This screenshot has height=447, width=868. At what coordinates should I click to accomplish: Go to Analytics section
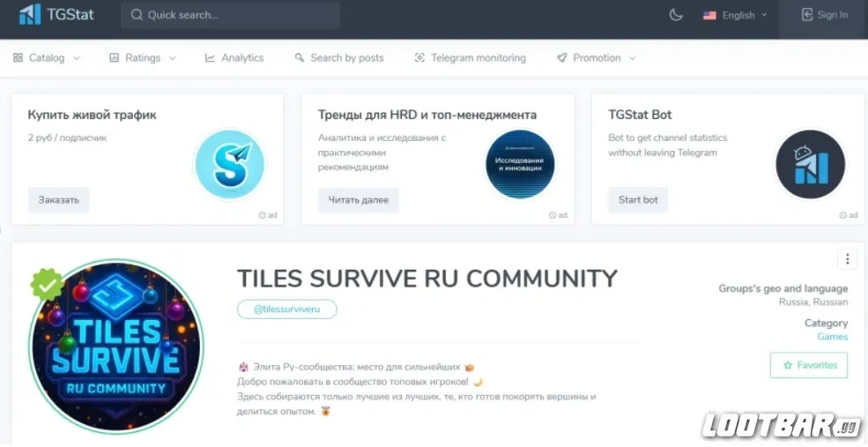tap(234, 57)
